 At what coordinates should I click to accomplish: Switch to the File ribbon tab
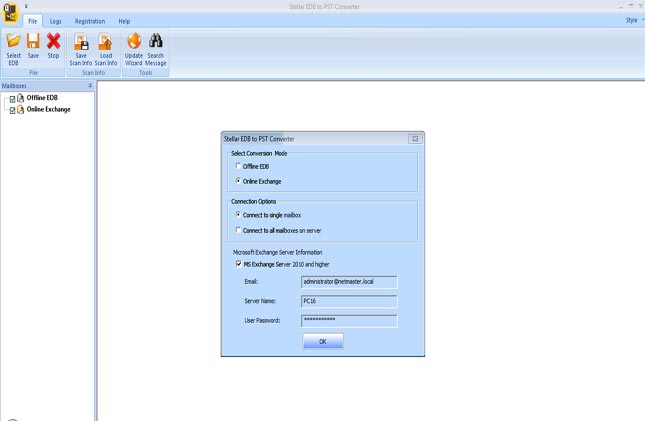pos(32,21)
